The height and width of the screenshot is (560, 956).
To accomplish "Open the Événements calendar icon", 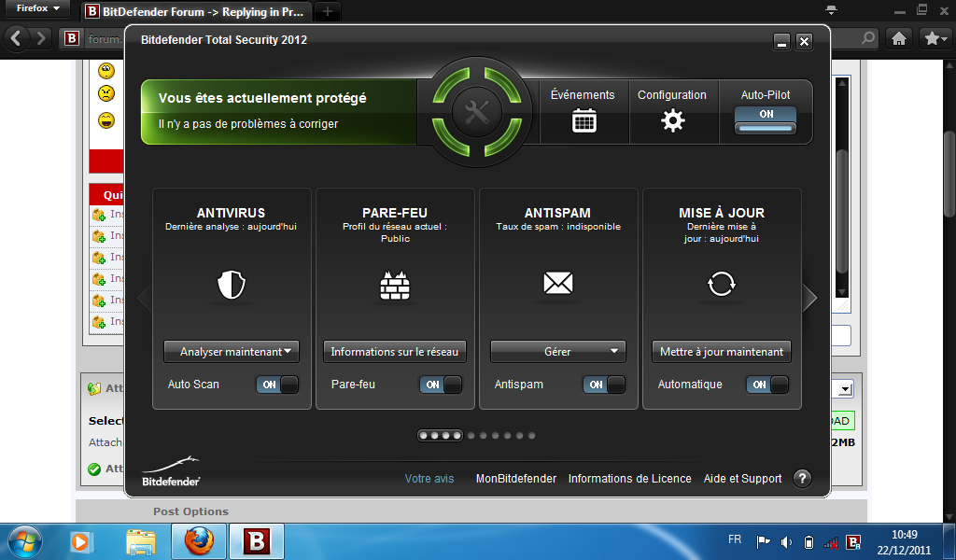I will [583, 120].
